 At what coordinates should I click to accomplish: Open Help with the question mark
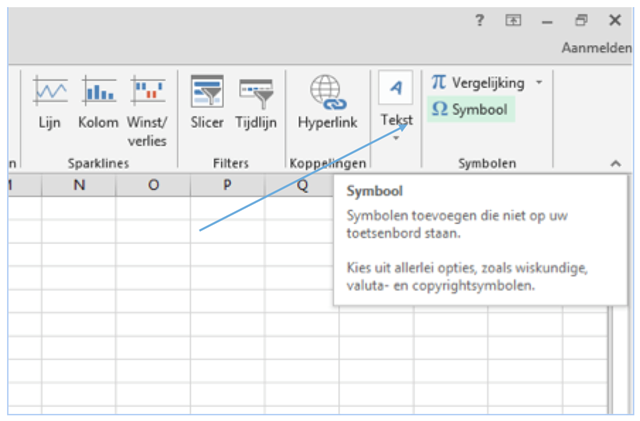(x=480, y=20)
